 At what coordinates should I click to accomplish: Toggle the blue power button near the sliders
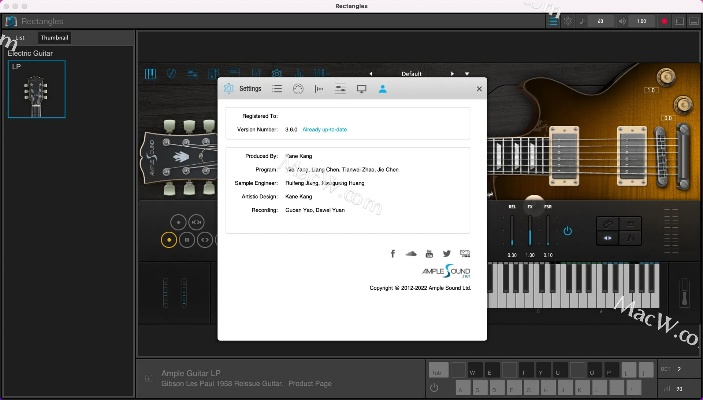click(x=567, y=231)
